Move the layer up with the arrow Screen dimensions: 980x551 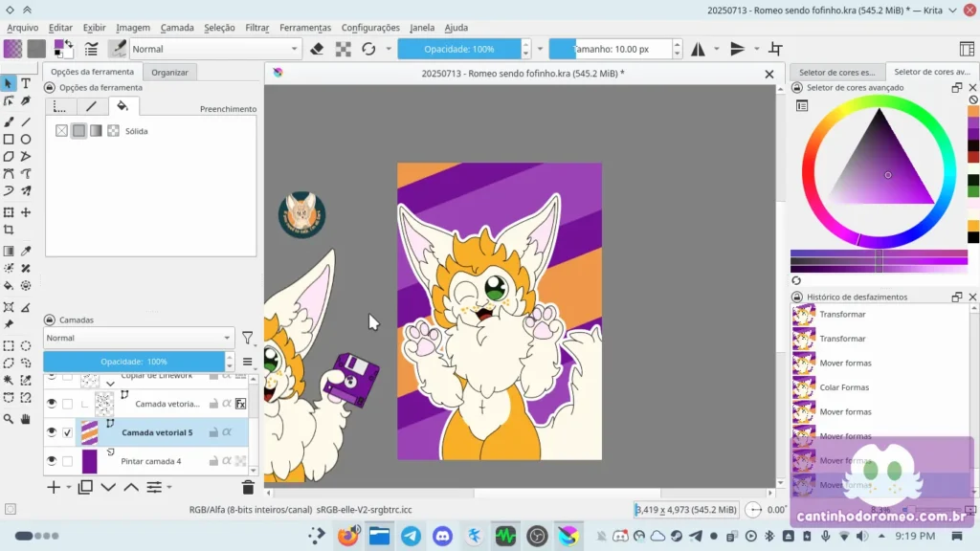[131, 487]
